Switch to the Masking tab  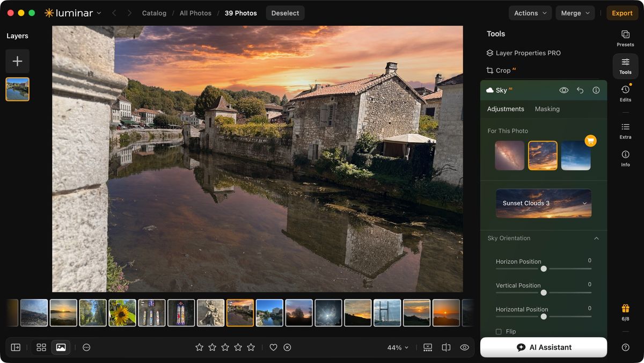click(547, 109)
